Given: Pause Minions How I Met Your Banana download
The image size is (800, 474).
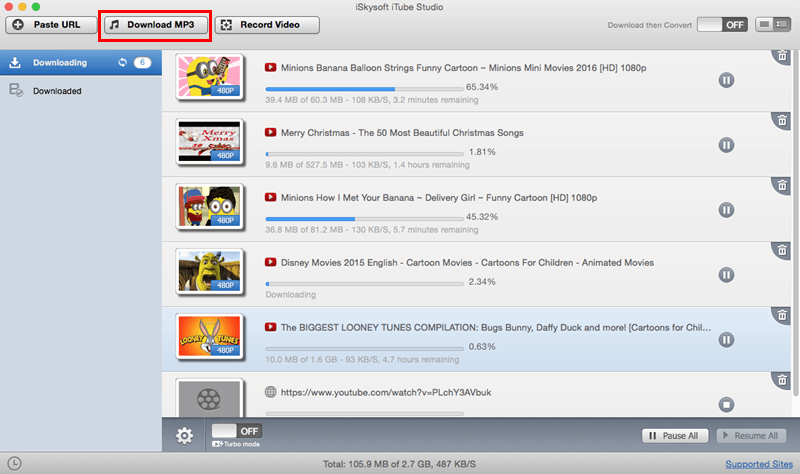Looking at the screenshot, I should coord(726,210).
